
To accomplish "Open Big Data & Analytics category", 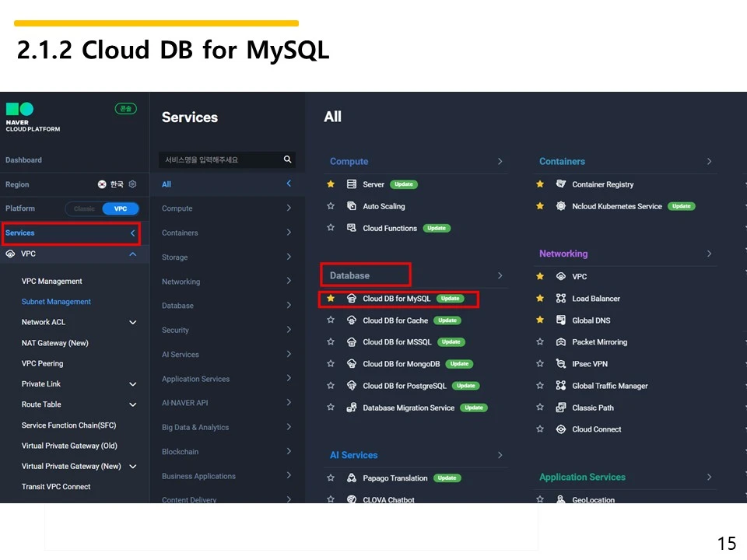I will pyautogui.click(x=227, y=427).
